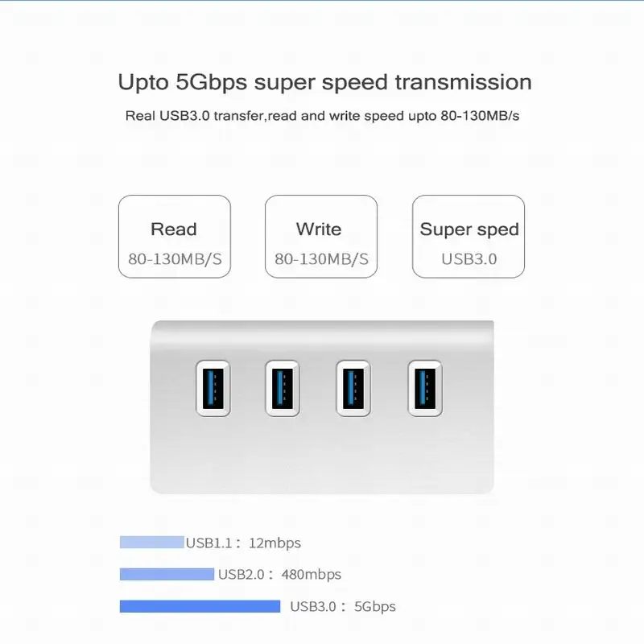
Task: Click the "Real USB3.0 transfer" subtitle line
Action: (x=322, y=116)
